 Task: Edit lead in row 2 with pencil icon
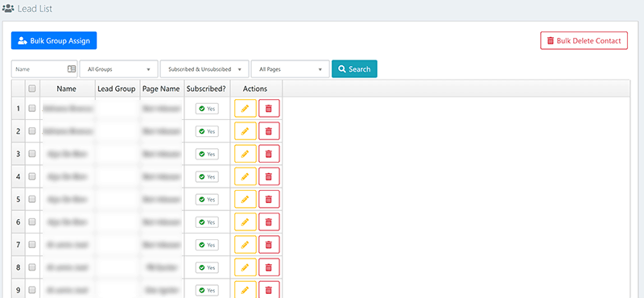246,131
